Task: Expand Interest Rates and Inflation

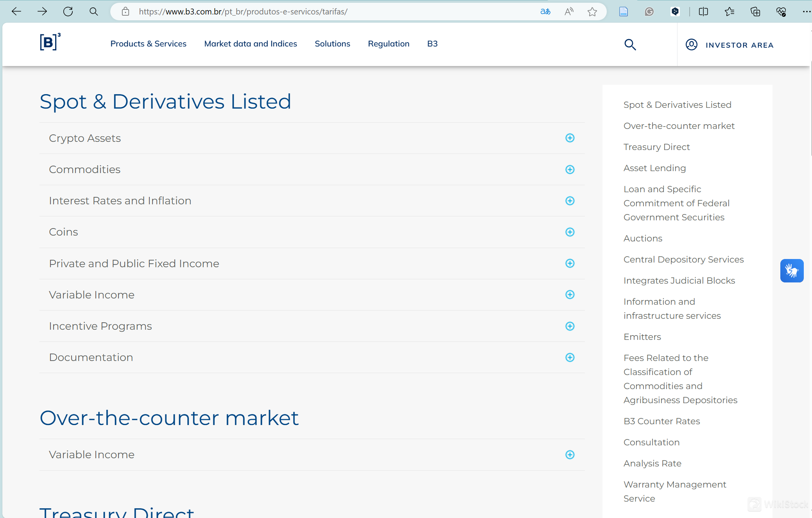Action: pyautogui.click(x=570, y=201)
